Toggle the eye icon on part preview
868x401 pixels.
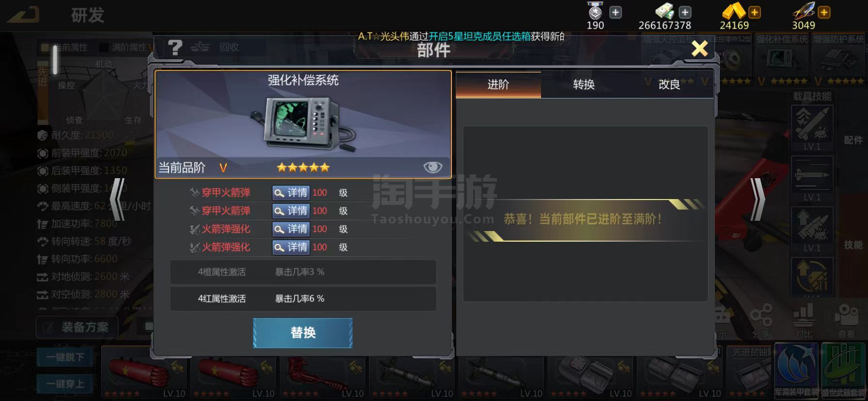(433, 167)
